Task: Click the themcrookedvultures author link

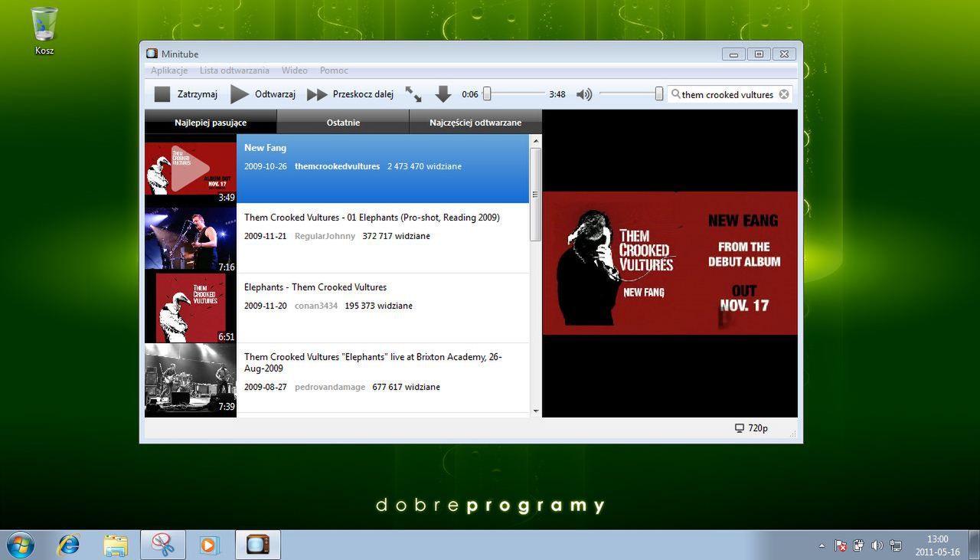Action: point(337,166)
